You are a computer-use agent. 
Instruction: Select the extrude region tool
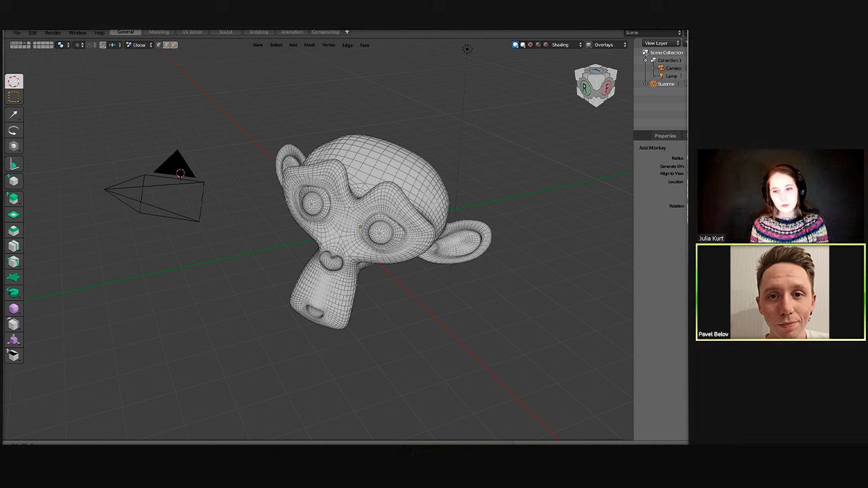click(14, 199)
